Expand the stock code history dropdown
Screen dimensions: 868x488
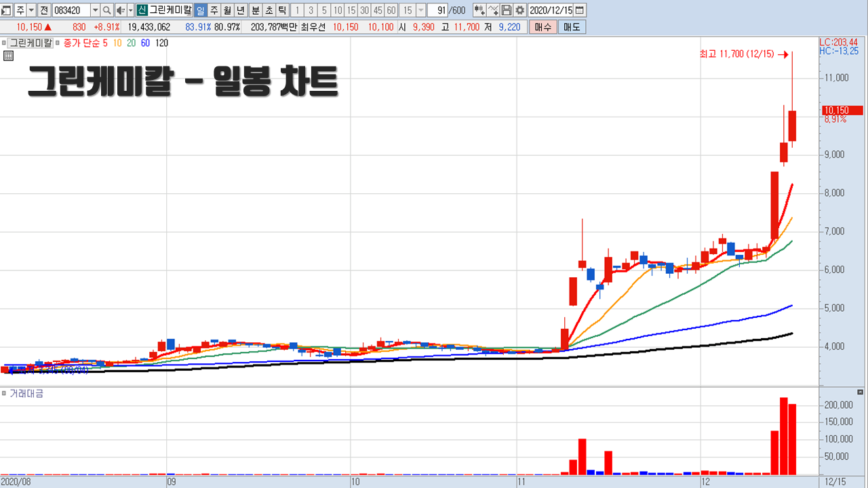coord(95,10)
